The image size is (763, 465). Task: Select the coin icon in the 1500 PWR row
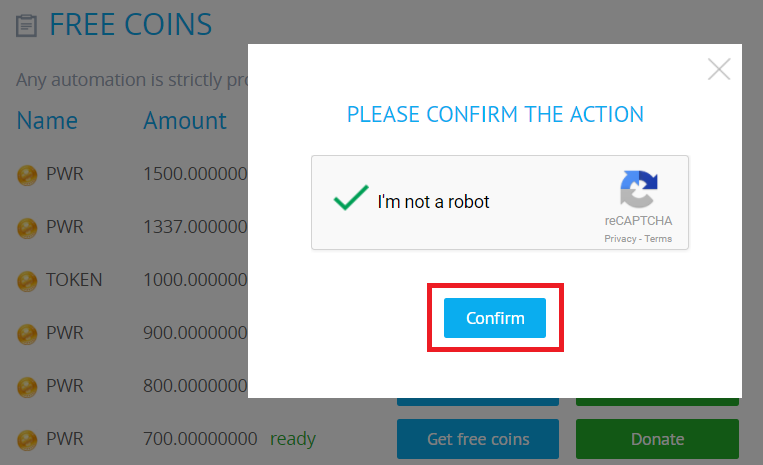coord(28,176)
